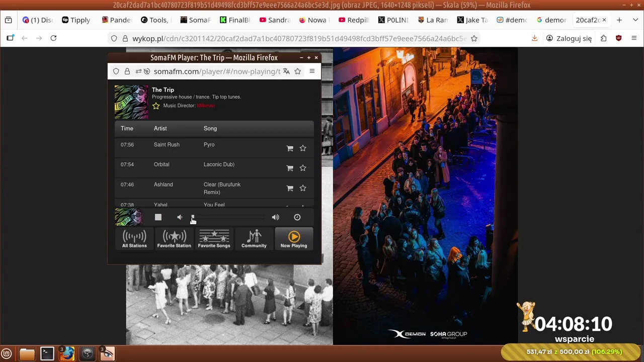This screenshot has height=362, width=644.
Task: Favorite the Clear (Burufunk Remix) song
Action: tap(303, 188)
